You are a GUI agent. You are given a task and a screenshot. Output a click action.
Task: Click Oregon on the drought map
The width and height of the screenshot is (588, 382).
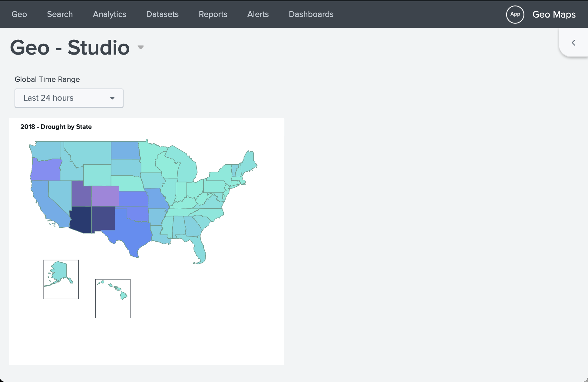[x=45, y=170]
